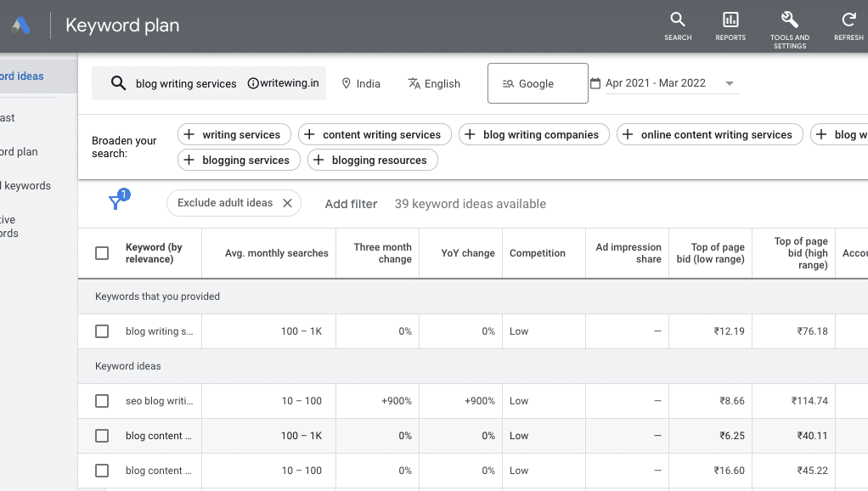Click the 'seo blog writi...' keyword text
This screenshot has width=868, height=491.
tap(160, 401)
